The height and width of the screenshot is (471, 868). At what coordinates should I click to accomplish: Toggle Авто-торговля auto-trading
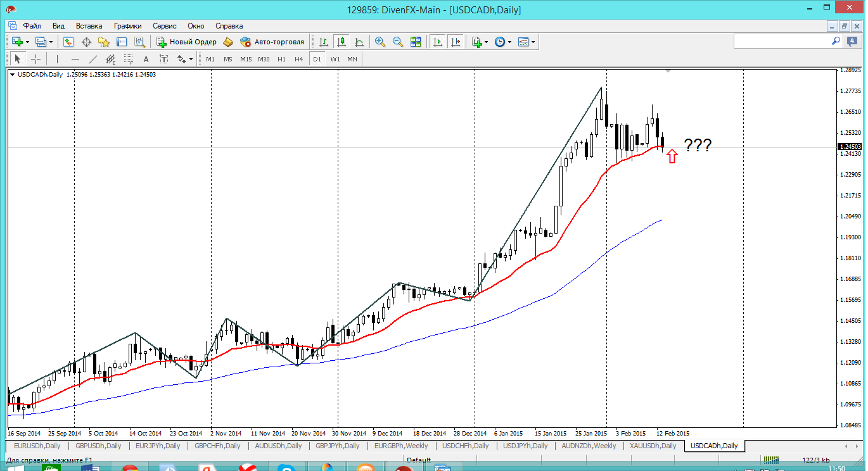(272, 42)
